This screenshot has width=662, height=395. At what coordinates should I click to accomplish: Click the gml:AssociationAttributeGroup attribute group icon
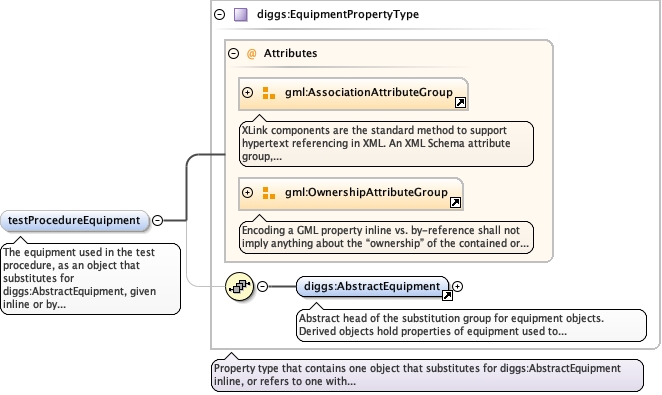(x=269, y=93)
